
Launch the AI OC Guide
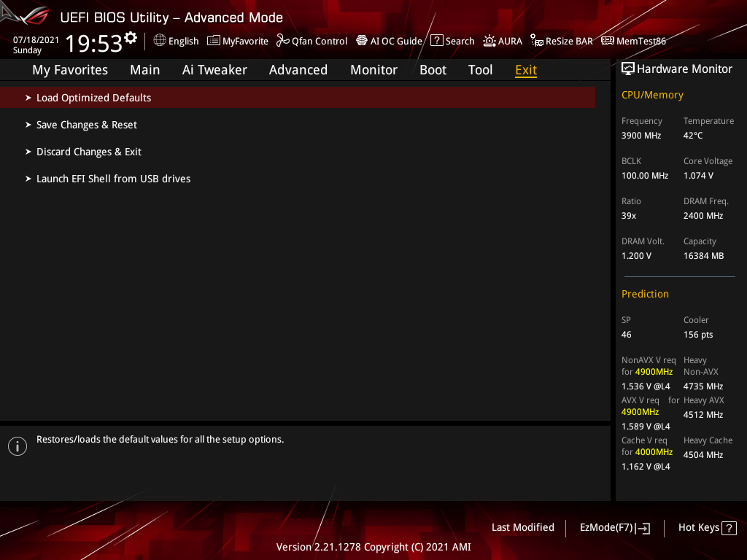tap(389, 41)
